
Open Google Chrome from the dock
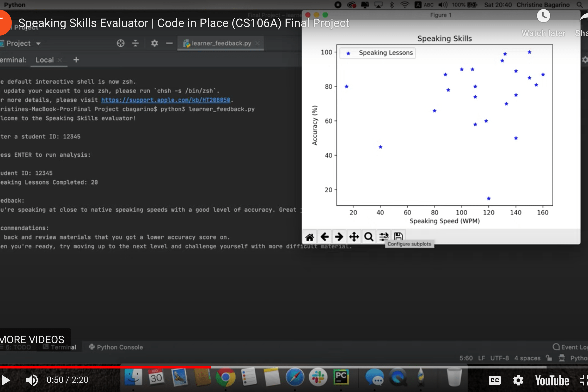point(225,377)
